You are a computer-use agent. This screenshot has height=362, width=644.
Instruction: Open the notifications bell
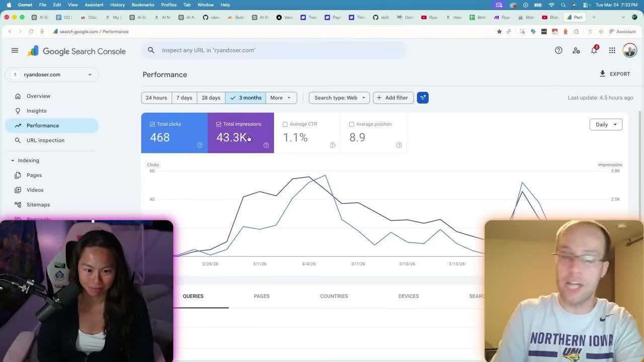point(594,50)
